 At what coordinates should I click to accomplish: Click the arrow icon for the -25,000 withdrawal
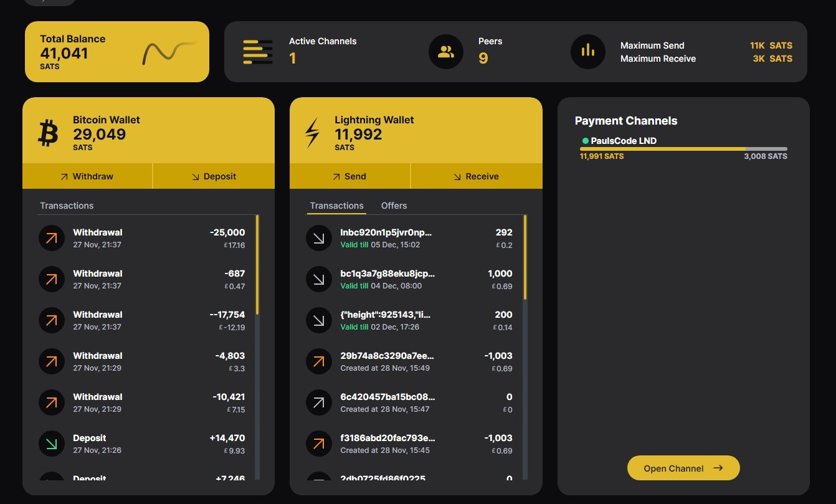[52, 238]
